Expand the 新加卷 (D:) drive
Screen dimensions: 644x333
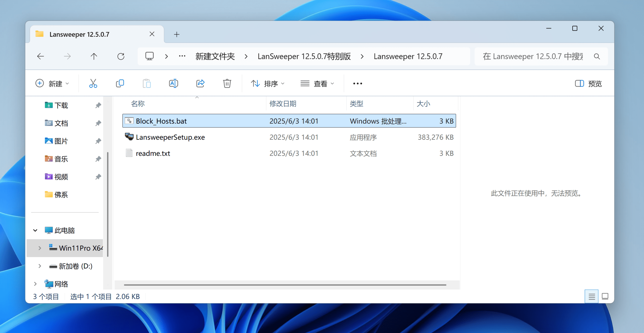[40, 266]
